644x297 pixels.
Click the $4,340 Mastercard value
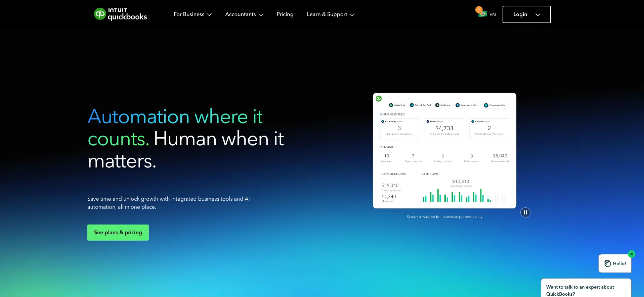389,197
